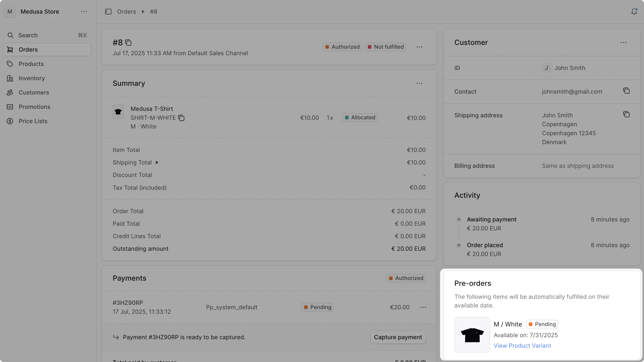Open the Medusa Store options menu
The image size is (644, 362).
click(x=84, y=11)
